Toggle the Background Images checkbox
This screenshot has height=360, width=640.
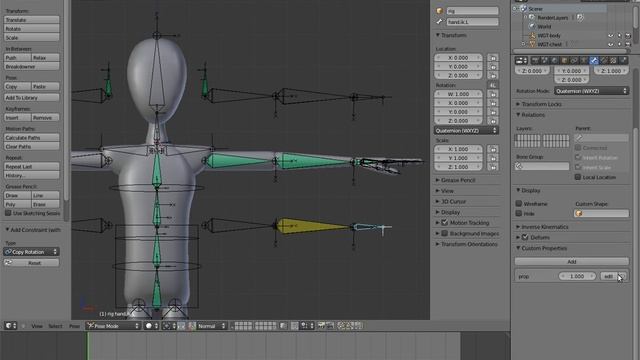click(444, 233)
